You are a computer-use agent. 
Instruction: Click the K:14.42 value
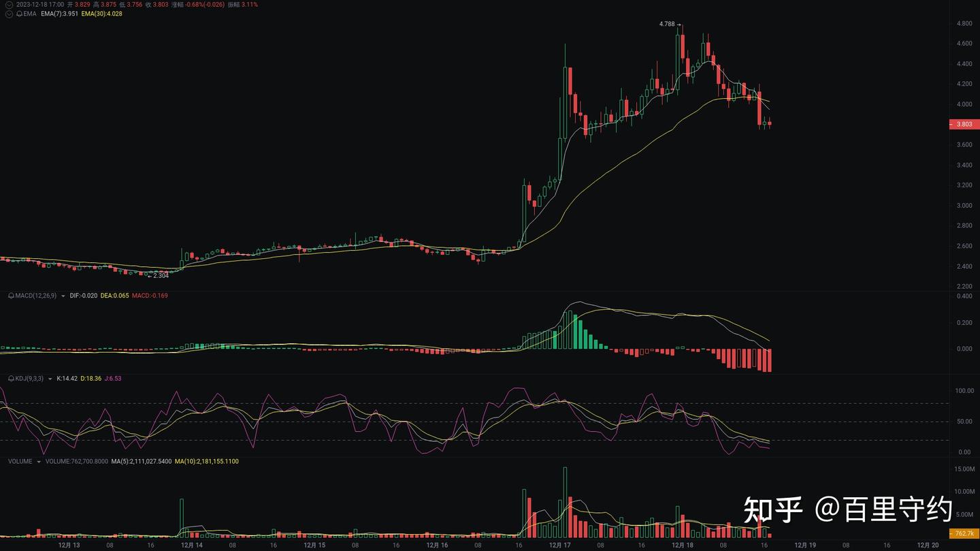coord(67,378)
